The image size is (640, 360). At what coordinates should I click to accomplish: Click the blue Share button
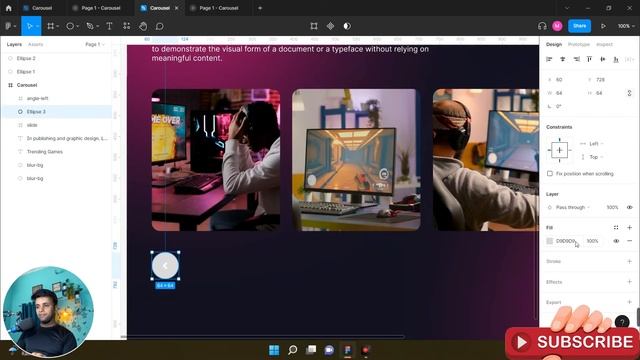point(580,26)
